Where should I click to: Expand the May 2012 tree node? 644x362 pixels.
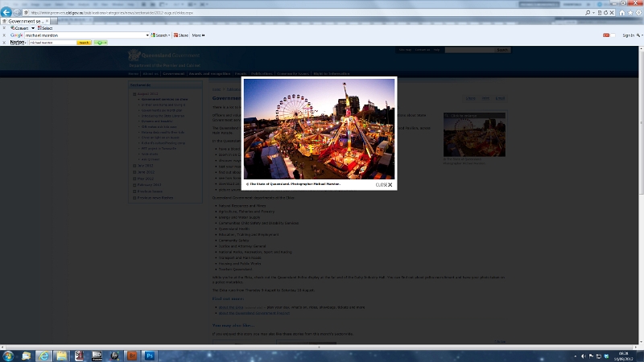click(x=134, y=179)
